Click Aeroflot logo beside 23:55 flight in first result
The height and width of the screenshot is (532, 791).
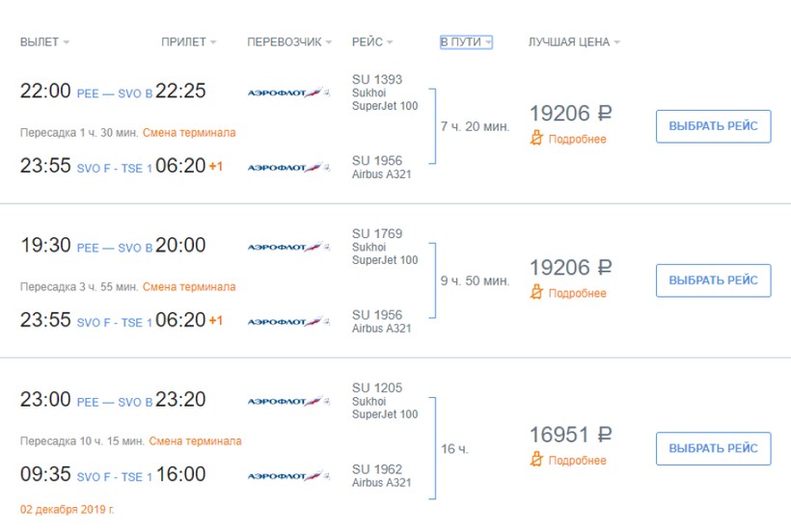tap(288, 167)
